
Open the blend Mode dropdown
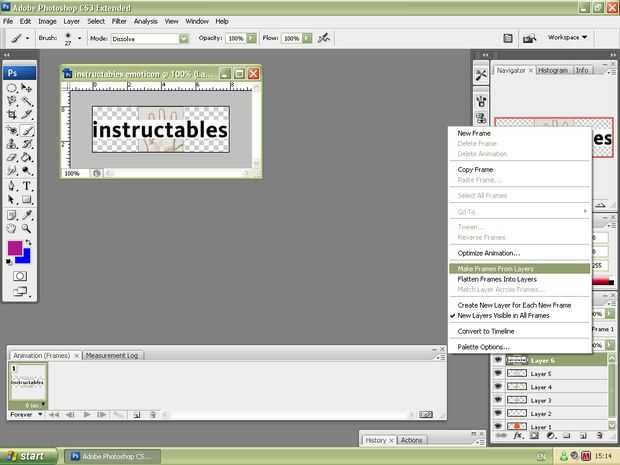(x=184, y=38)
